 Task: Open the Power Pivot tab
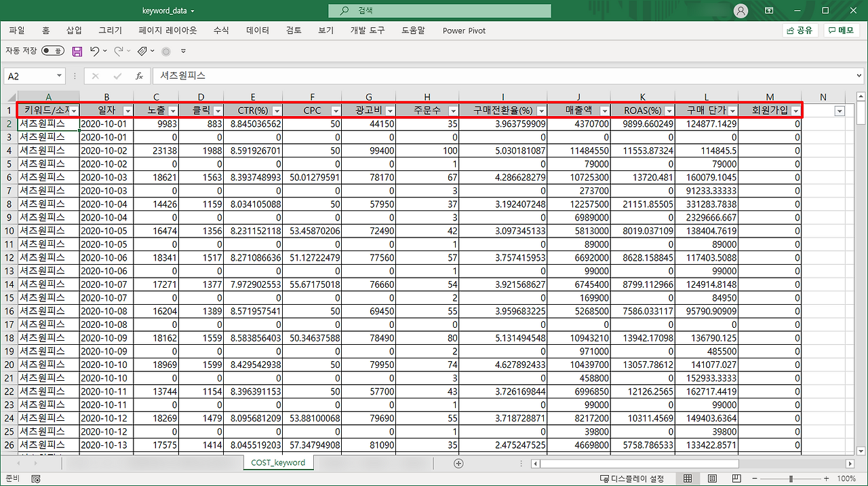point(464,31)
